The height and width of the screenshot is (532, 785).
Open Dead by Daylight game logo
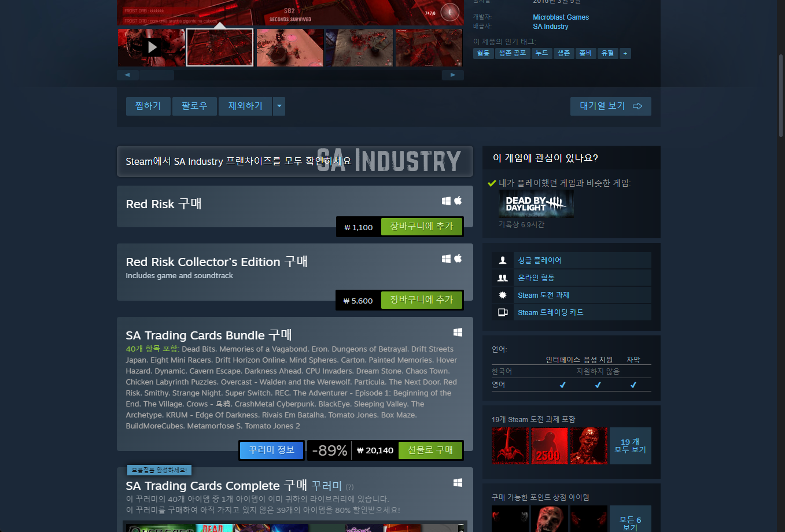tap(536, 204)
